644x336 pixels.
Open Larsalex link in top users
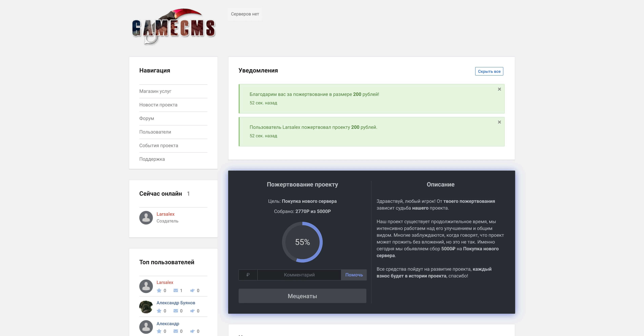coord(165,282)
